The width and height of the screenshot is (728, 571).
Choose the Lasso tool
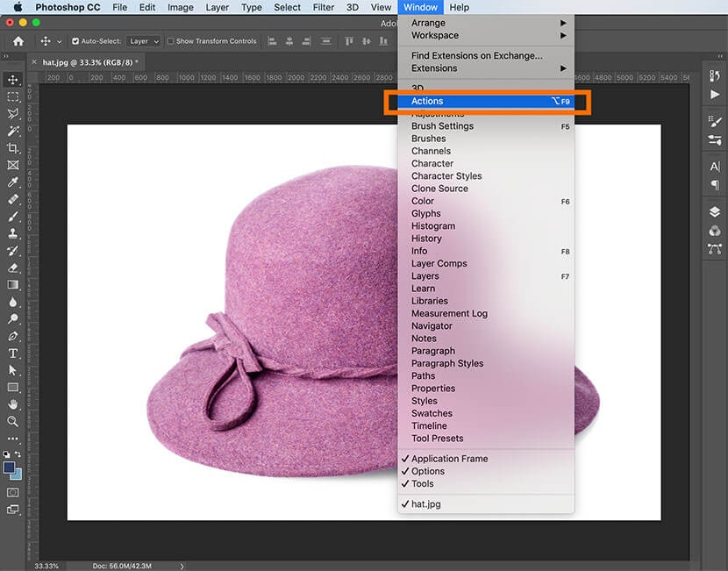pyautogui.click(x=13, y=114)
